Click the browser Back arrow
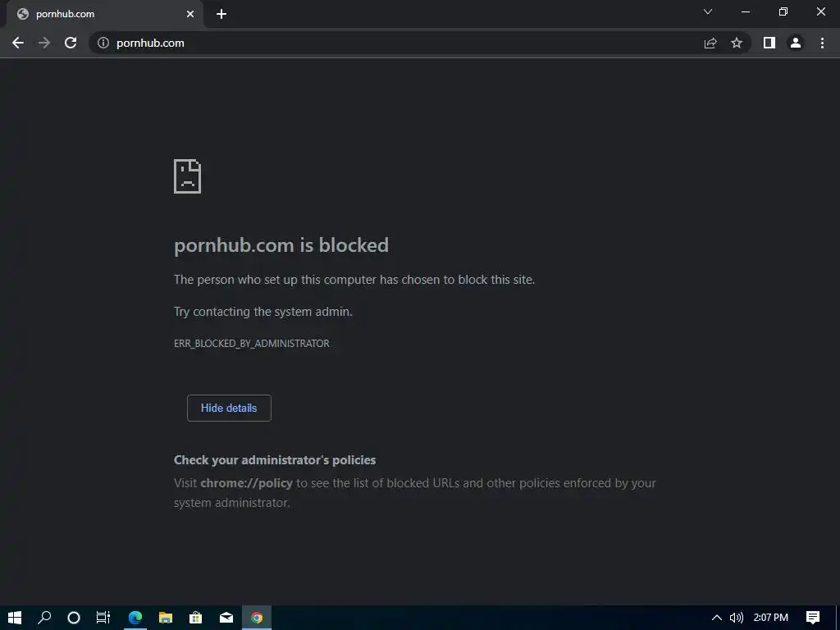The image size is (840, 630). 18,43
